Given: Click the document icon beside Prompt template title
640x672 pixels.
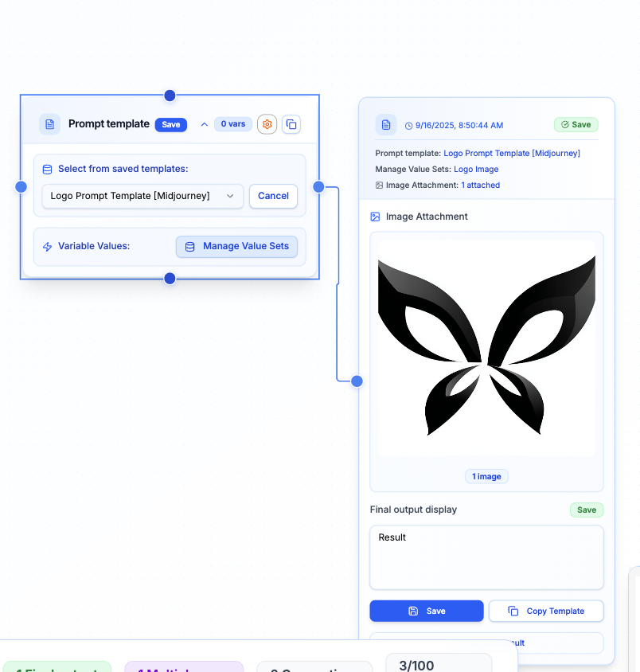Looking at the screenshot, I should pyautogui.click(x=50, y=124).
